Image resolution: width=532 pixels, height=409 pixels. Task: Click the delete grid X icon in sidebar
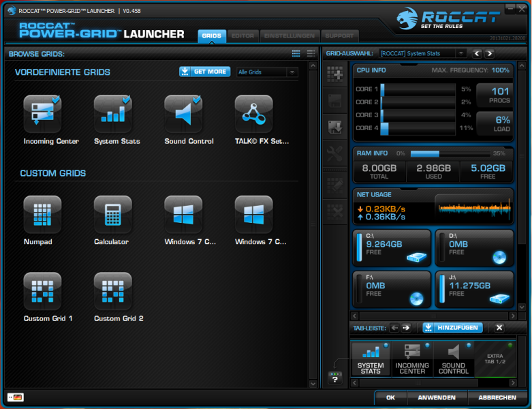point(335,212)
